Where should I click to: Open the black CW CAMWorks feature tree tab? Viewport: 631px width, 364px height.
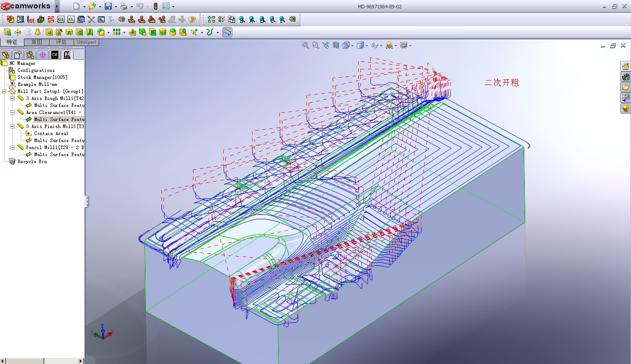[55, 55]
